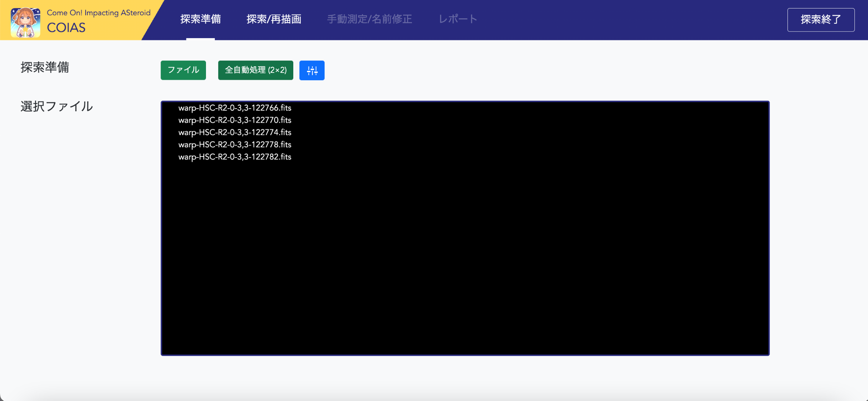This screenshot has width=868, height=401.
Task: Pick the warp-HSC-R2-0-3,3-122778.fits entry
Action: pyautogui.click(x=235, y=145)
